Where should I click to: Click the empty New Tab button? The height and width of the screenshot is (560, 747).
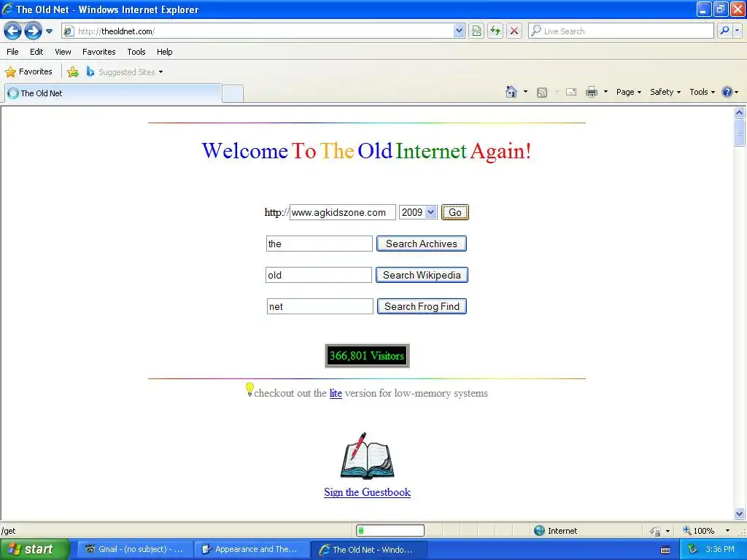pos(233,94)
